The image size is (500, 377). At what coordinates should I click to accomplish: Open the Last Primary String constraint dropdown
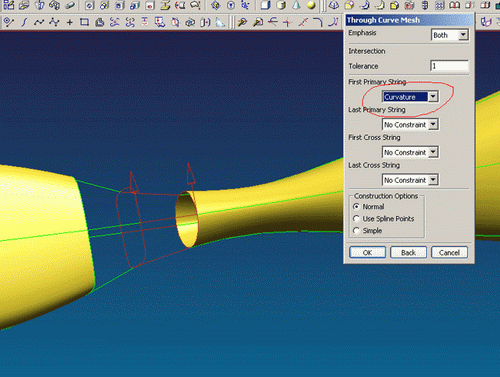point(410,125)
